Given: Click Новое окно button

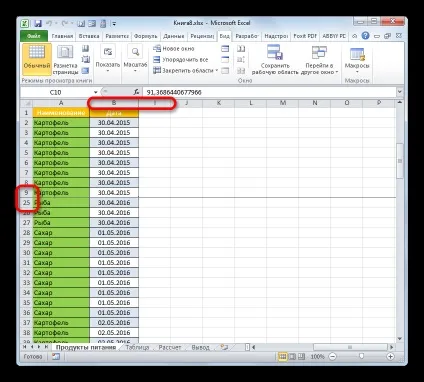Looking at the screenshot, I should pyautogui.click(x=174, y=49).
